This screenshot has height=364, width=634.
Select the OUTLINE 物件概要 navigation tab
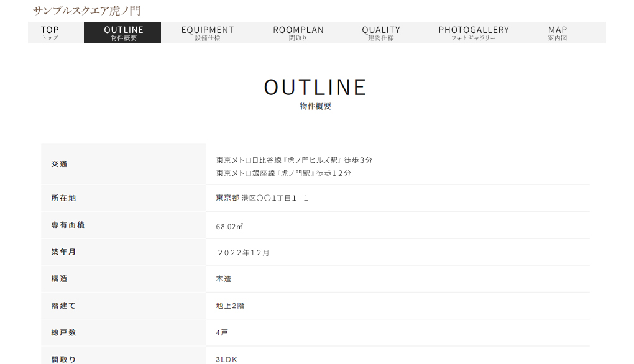122,33
